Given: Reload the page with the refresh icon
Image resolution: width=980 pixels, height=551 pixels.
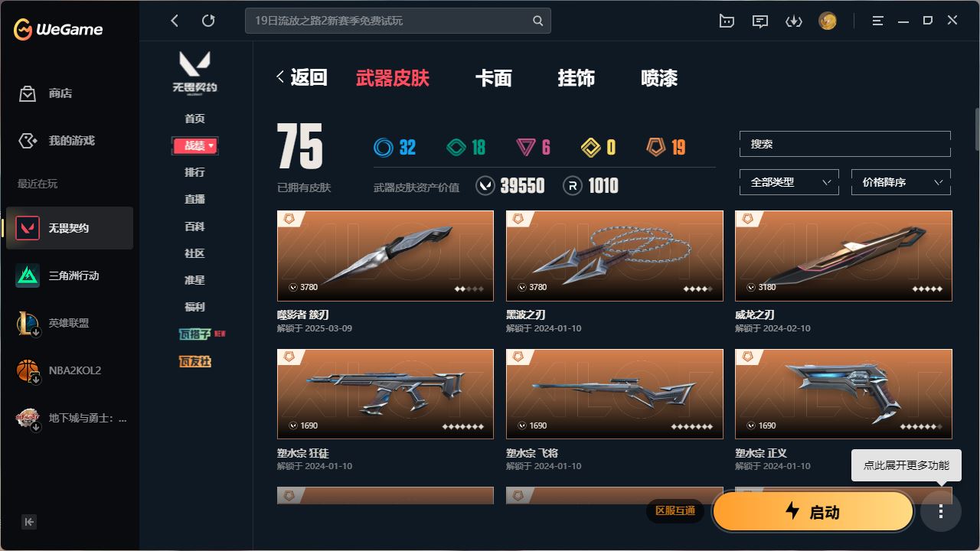Looking at the screenshot, I should (208, 21).
